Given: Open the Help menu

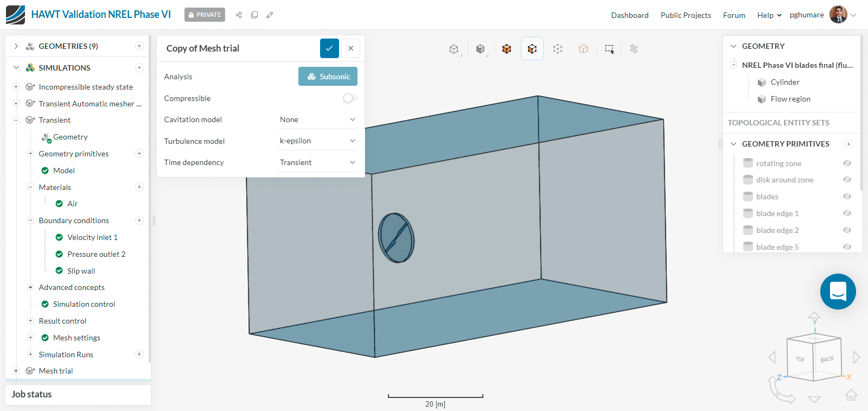Looking at the screenshot, I should (769, 15).
